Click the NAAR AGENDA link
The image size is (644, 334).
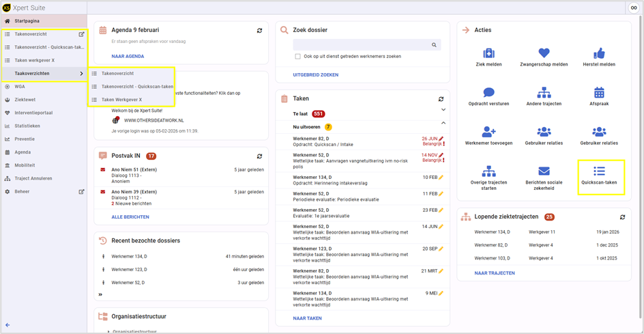pos(128,57)
